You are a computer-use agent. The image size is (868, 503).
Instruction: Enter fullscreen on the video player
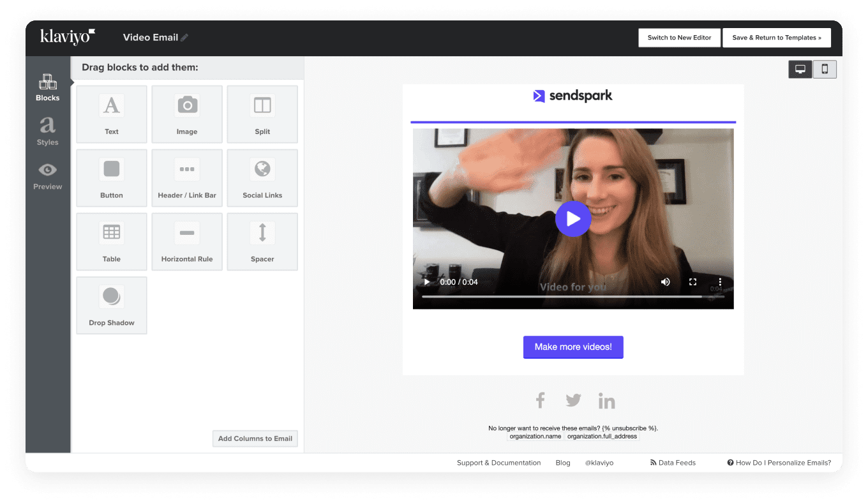click(693, 282)
